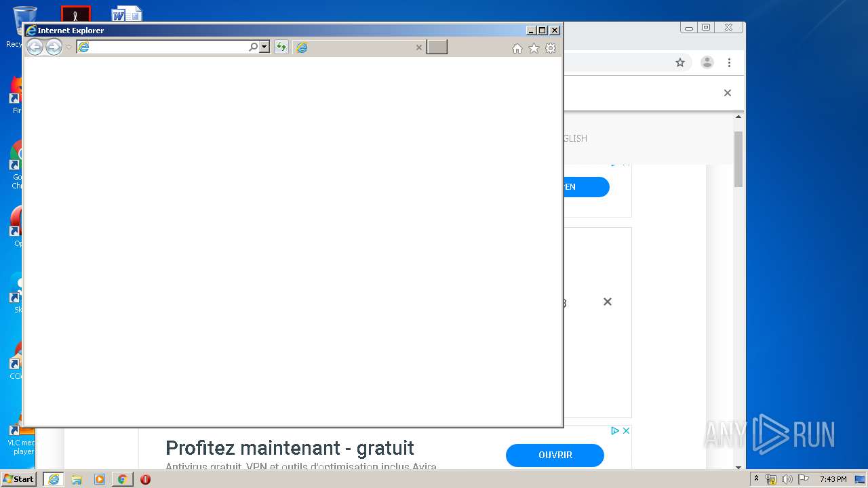Screen dimensions: 868x488
Task: Click AdChoices triangle icon on bottom ad
Action: 615,430
